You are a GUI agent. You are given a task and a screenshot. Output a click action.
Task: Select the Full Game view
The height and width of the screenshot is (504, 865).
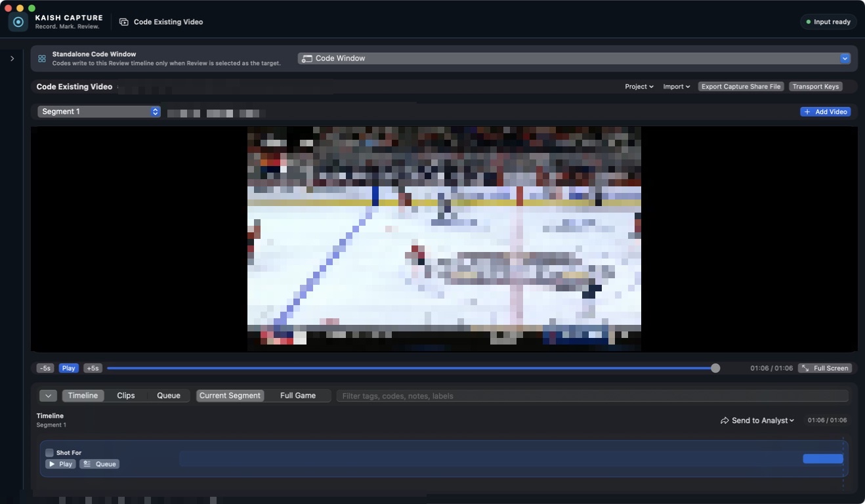tap(298, 396)
